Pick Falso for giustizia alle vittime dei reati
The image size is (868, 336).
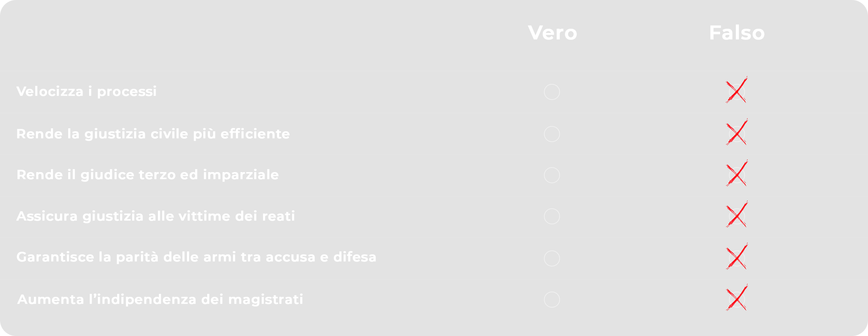pyautogui.click(x=736, y=216)
